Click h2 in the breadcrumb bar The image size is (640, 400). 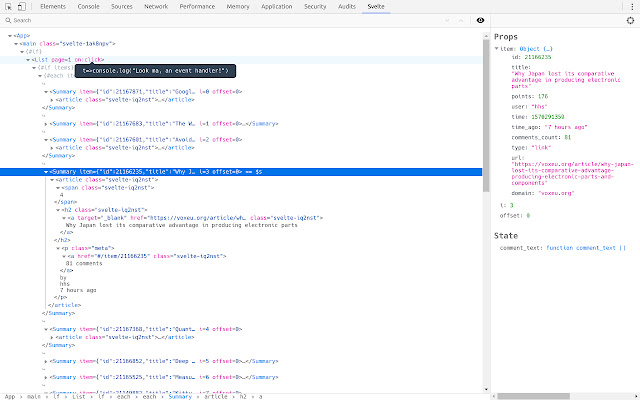pyautogui.click(x=243, y=396)
